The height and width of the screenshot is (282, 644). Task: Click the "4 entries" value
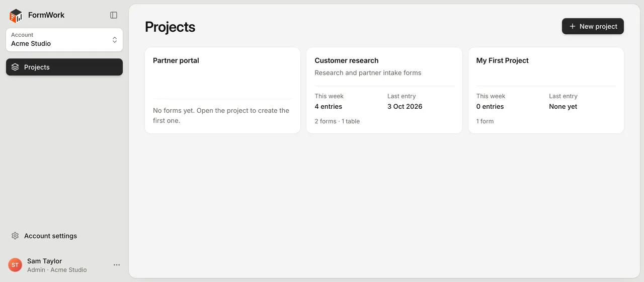(x=329, y=106)
